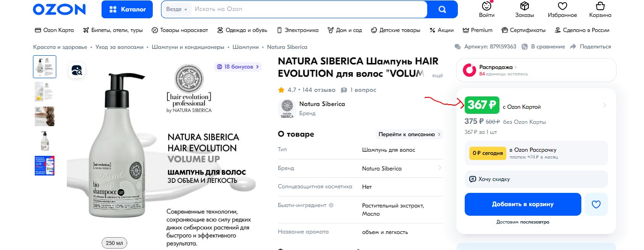Open the OZON home logo
The height and width of the screenshot is (250, 644).
point(59,9)
